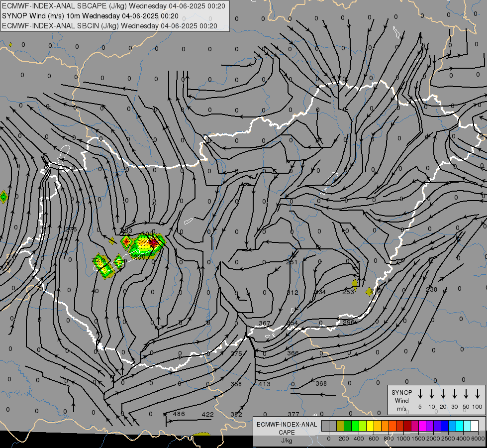This screenshot has height=448, width=487.
Task: Click the SBCAPE title line in header
Action: point(113,6)
